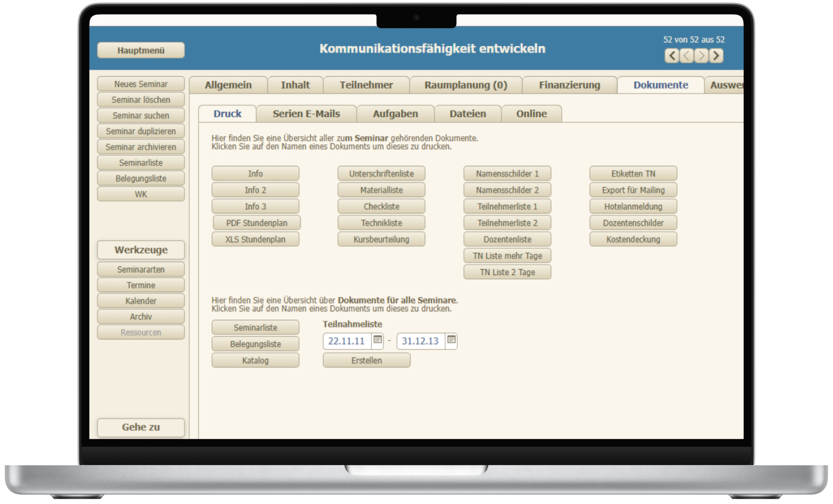Select the Teilnehmer tab
The height and width of the screenshot is (504, 833).
coord(366,85)
